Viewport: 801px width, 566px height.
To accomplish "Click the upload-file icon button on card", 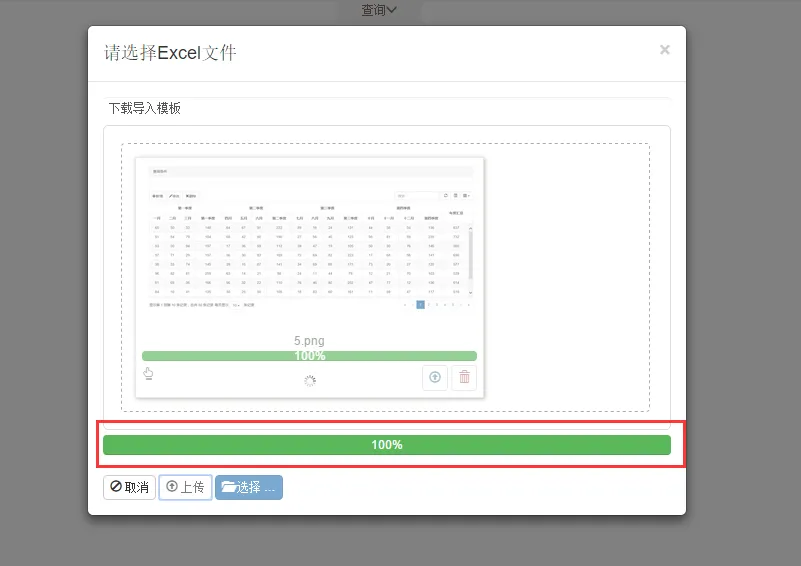I will pos(435,378).
